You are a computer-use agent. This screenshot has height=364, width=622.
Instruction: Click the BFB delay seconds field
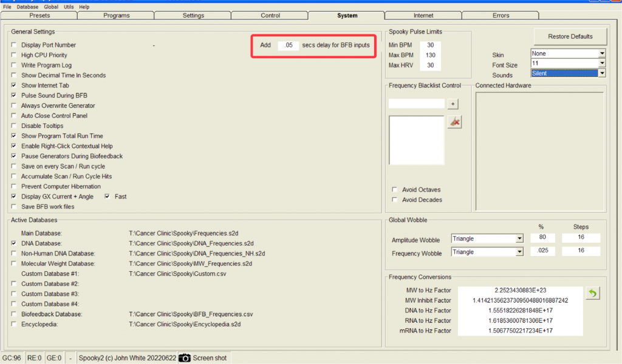coord(289,45)
